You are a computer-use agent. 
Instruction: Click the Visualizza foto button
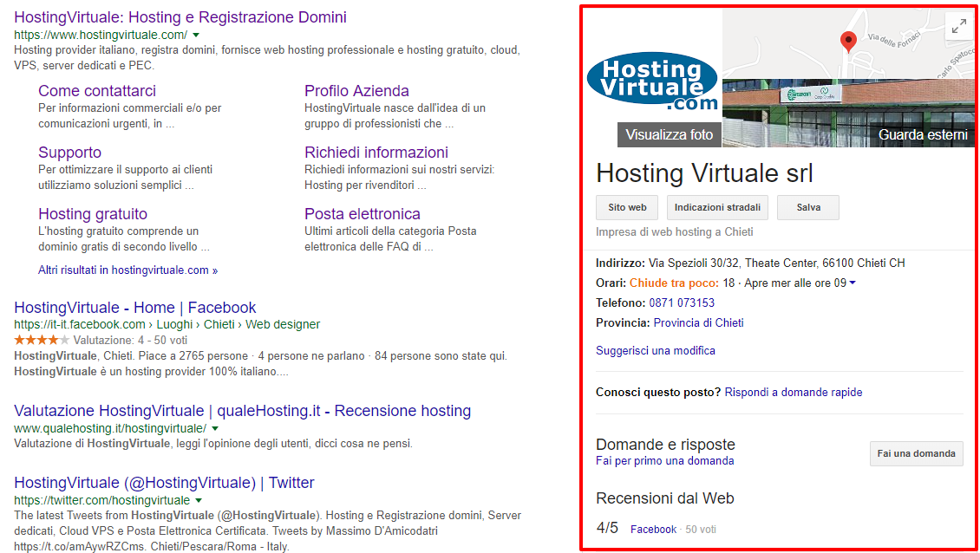point(670,135)
